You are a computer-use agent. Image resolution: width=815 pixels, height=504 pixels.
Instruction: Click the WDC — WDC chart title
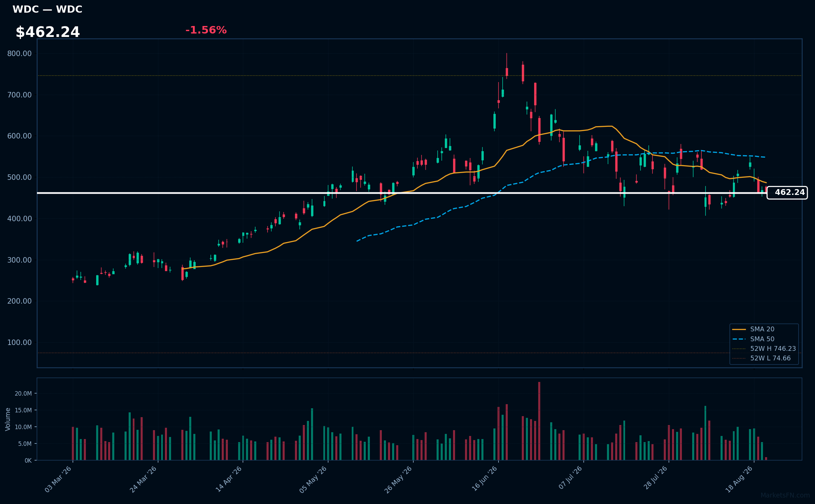click(x=47, y=10)
